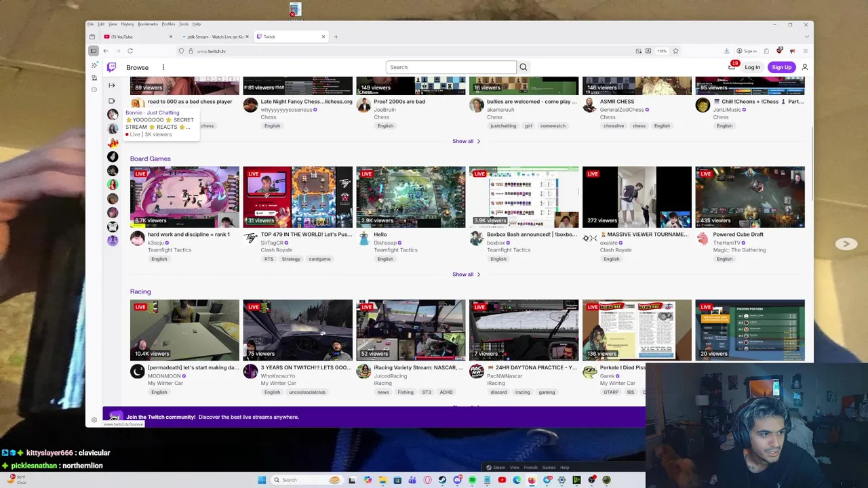Click the Sign Up button
The width and height of the screenshot is (868, 488).
(781, 67)
